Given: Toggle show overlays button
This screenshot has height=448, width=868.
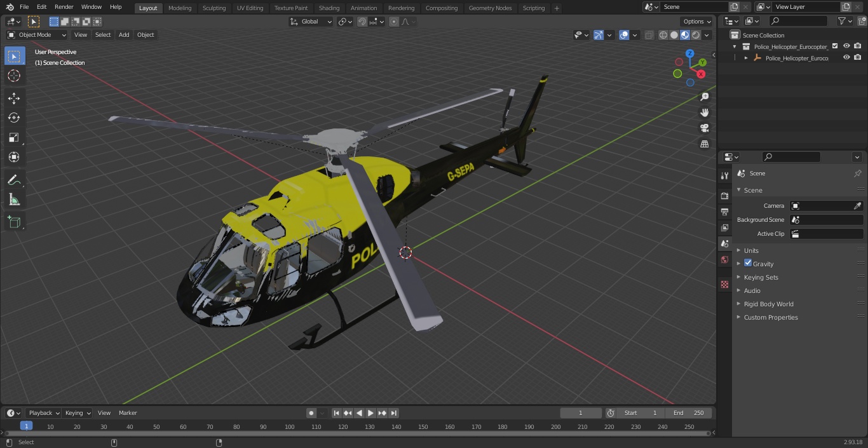Looking at the screenshot, I should pyautogui.click(x=624, y=35).
